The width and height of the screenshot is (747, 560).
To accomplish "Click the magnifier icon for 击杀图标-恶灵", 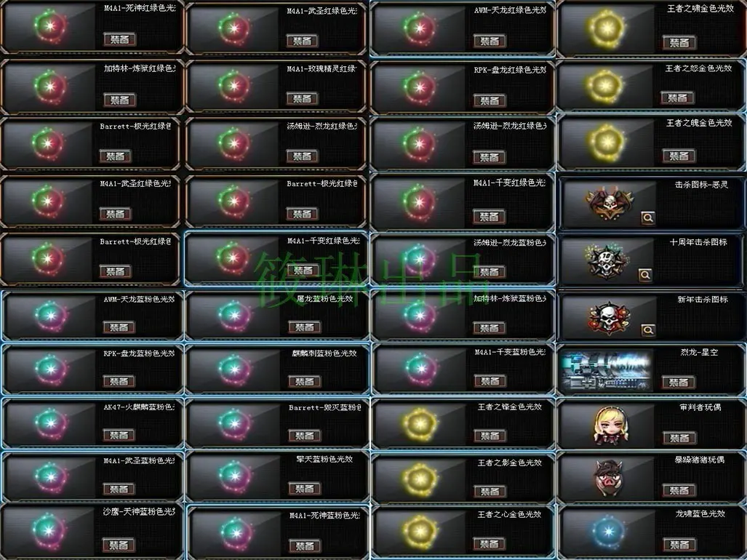I will 648,217.
